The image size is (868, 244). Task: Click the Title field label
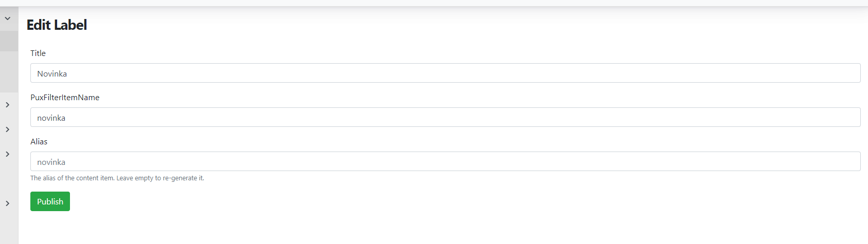[38, 53]
